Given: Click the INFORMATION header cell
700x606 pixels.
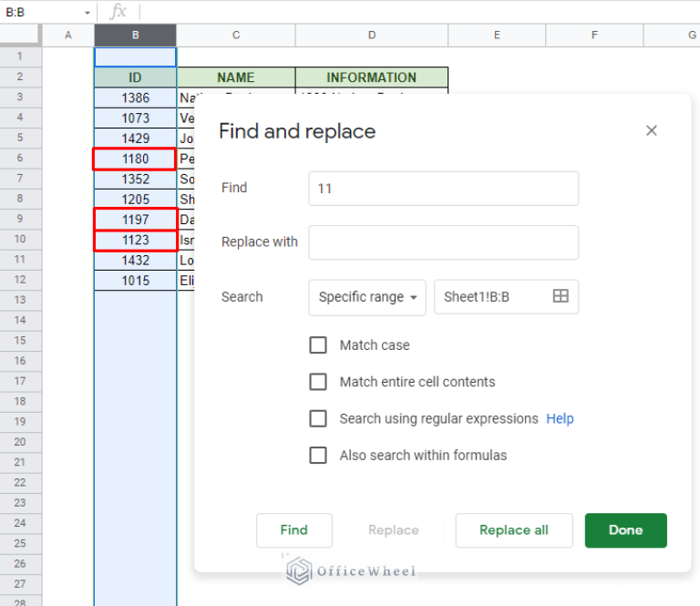Looking at the screenshot, I should tap(372, 77).
